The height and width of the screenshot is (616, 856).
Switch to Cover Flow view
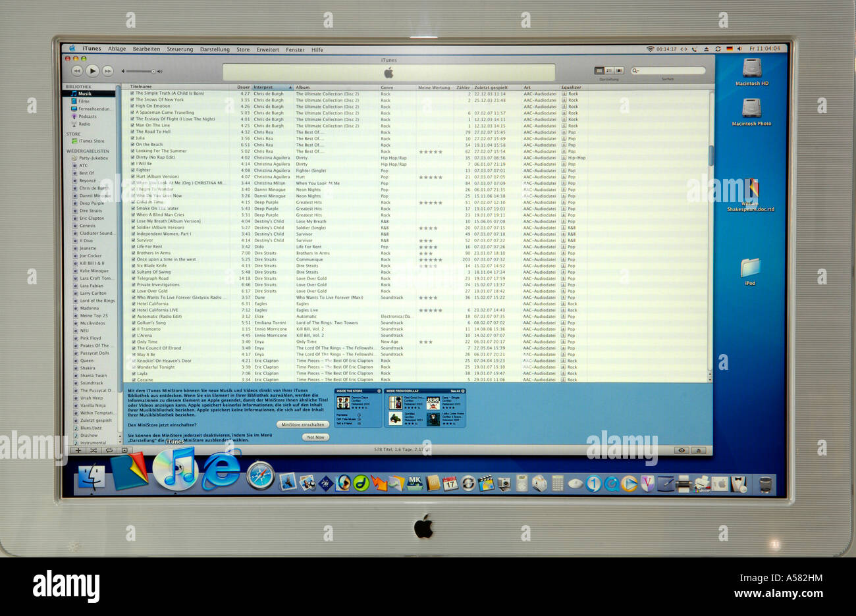[619, 70]
